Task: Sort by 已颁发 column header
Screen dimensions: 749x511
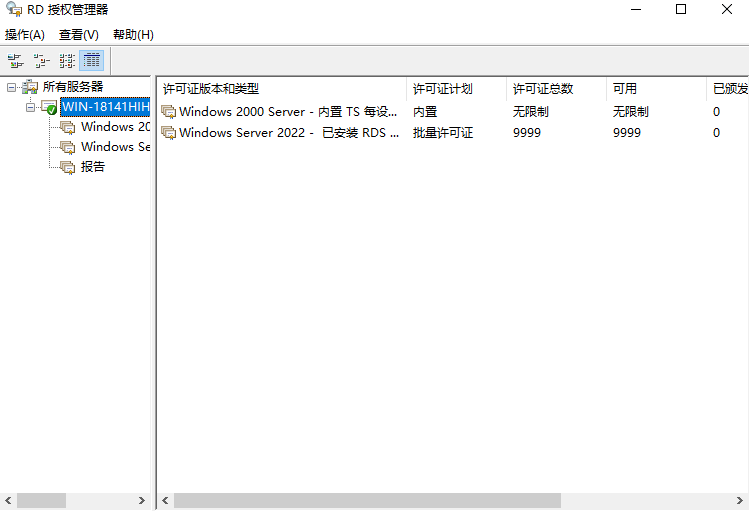Action: pyautogui.click(x=728, y=89)
